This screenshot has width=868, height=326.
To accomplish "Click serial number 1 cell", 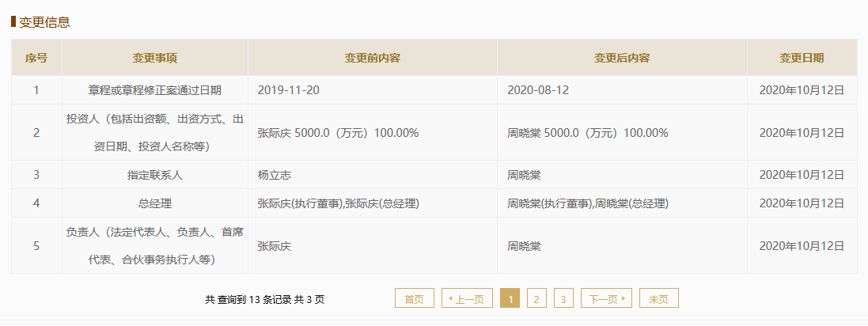I will 36,90.
